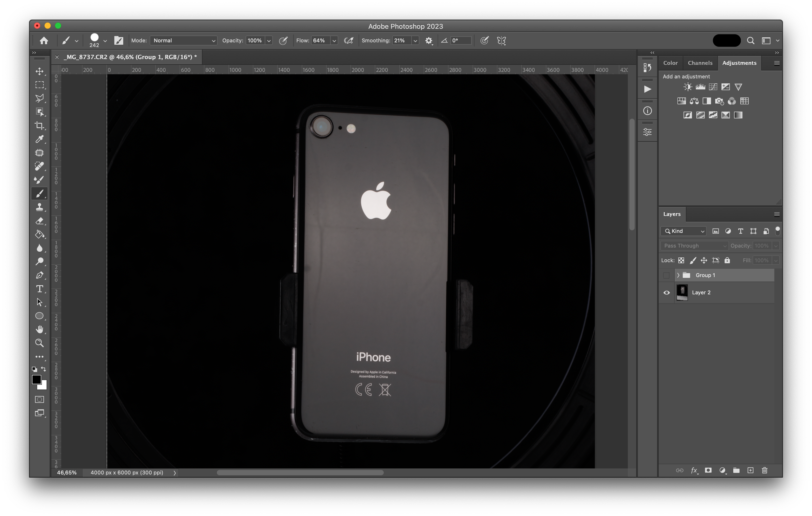The width and height of the screenshot is (812, 516).
Task: Open smoothing options gear
Action: click(429, 41)
